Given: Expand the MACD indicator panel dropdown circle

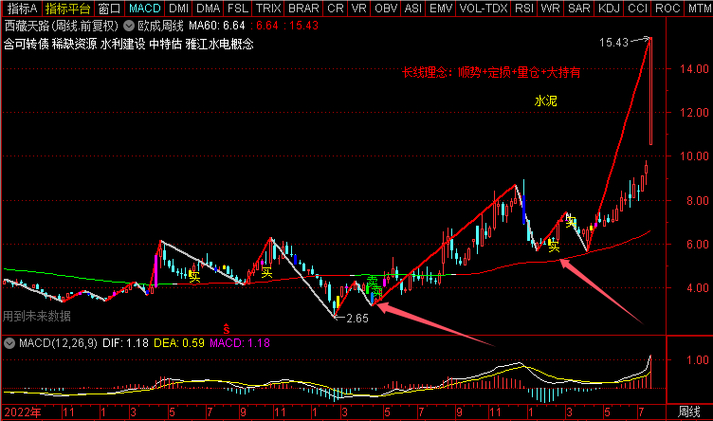Looking at the screenshot, I should tap(7, 343).
